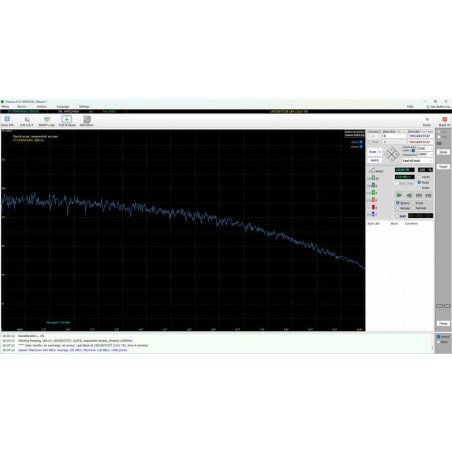Start the scan with green play icon

[399, 195]
